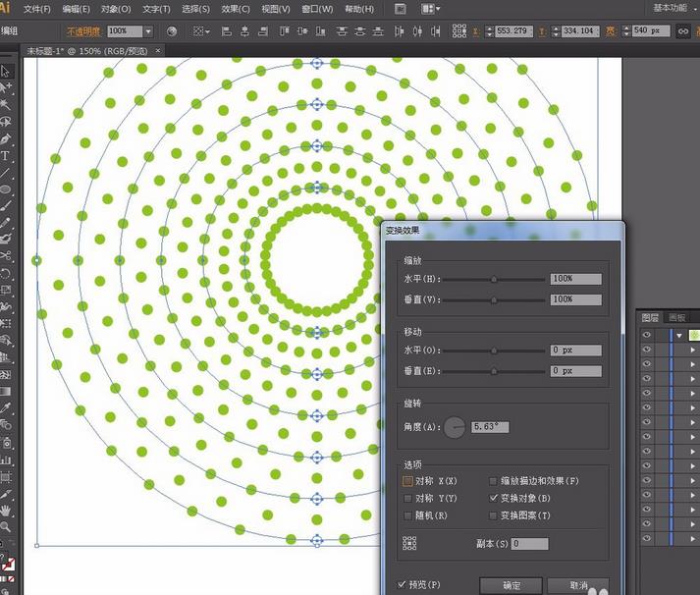This screenshot has width=700, height=595.
Task: Select the Paintbrush tool
Action: pos(5,206)
